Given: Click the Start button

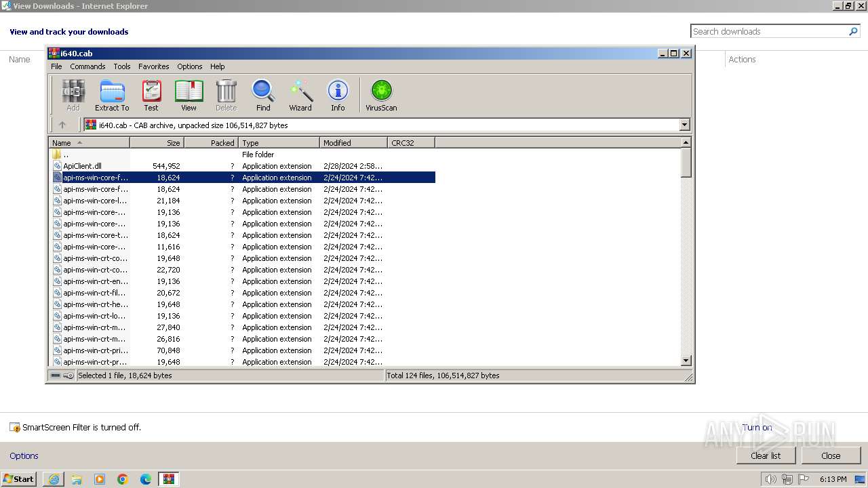Looking at the screenshot, I should 19,479.
